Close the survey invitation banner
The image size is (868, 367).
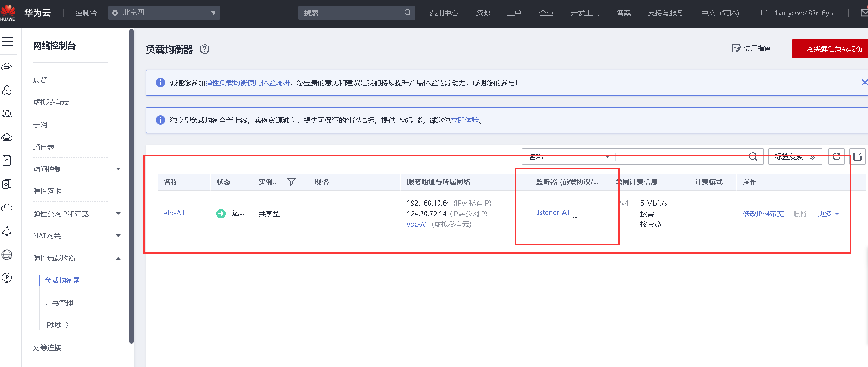click(x=864, y=83)
